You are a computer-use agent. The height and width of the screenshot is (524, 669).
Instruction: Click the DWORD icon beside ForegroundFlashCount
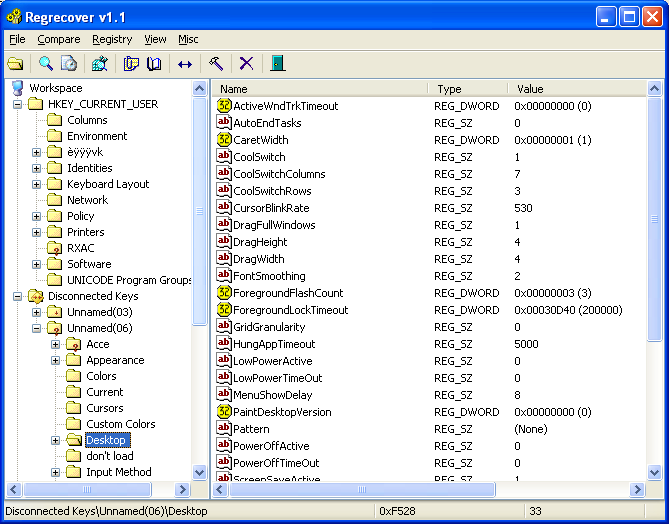point(224,293)
